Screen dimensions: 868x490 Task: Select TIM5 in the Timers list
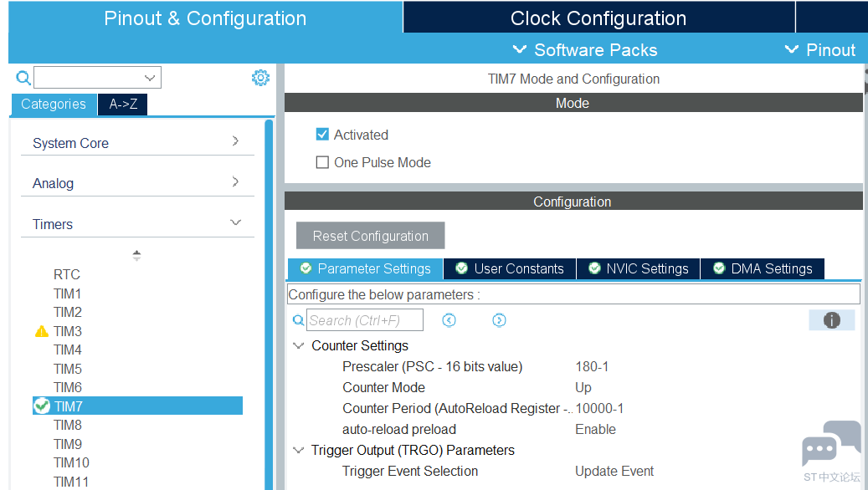click(68, 369)
